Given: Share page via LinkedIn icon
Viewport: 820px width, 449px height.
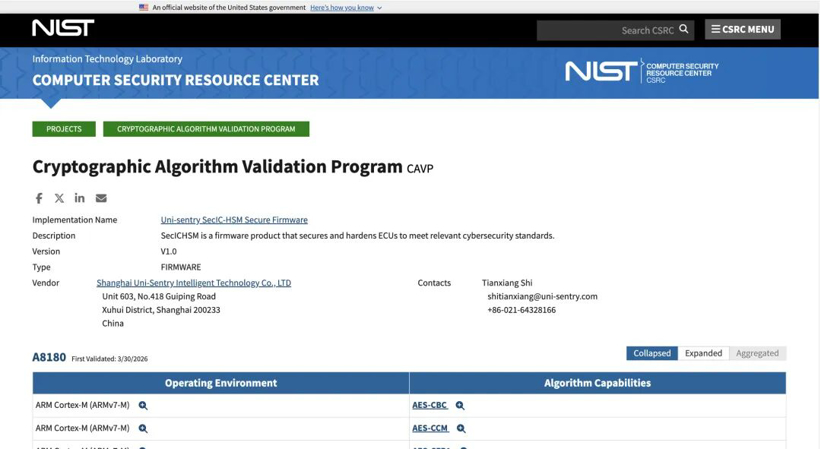Looking at the screenshot, I should (x=80, y=198).
